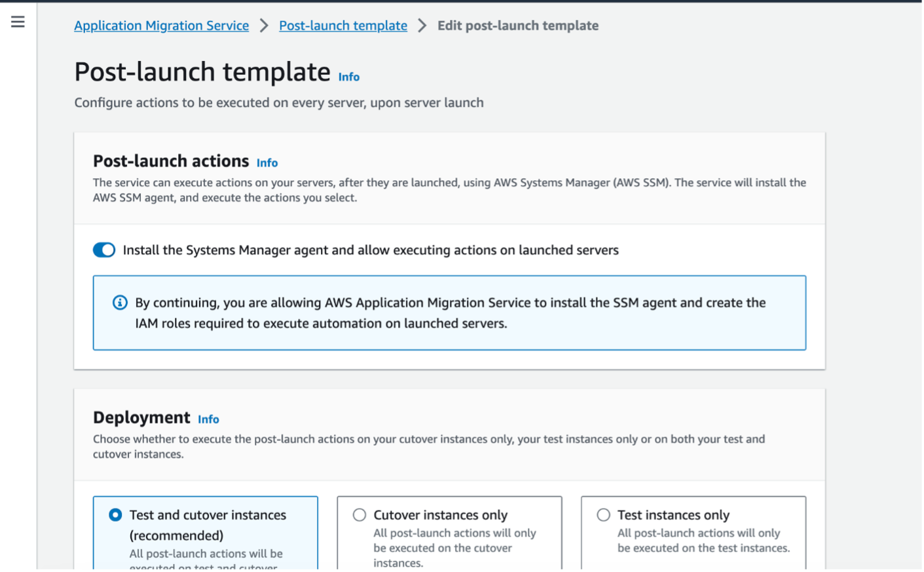
Task: Select Test instances only radio button
Action: (604, 515)
